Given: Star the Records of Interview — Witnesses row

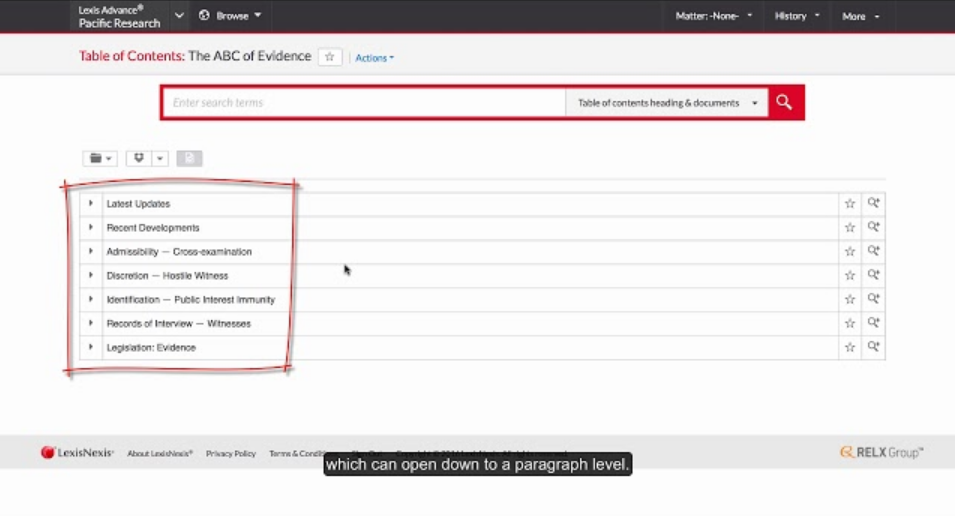Looking at the screenshot, I should click(850, 323).
